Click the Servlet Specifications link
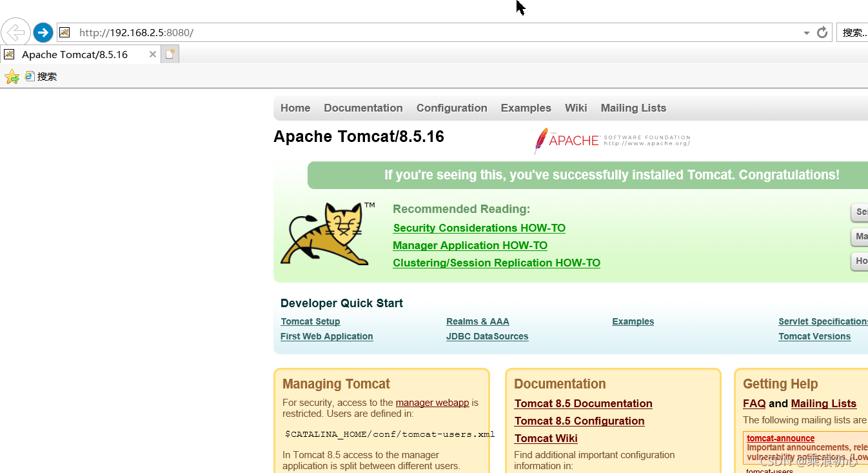The width and height of the screenshot is (868, 473). point(823,321)
